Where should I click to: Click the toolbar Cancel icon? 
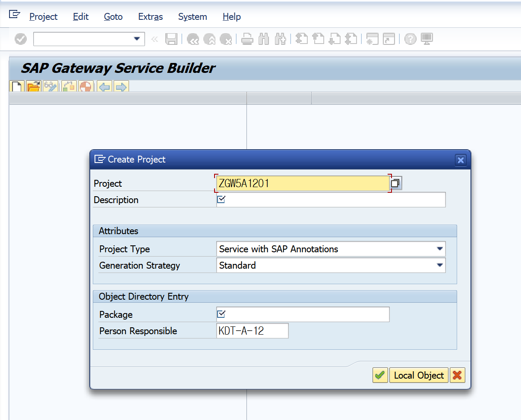point(226,39)
